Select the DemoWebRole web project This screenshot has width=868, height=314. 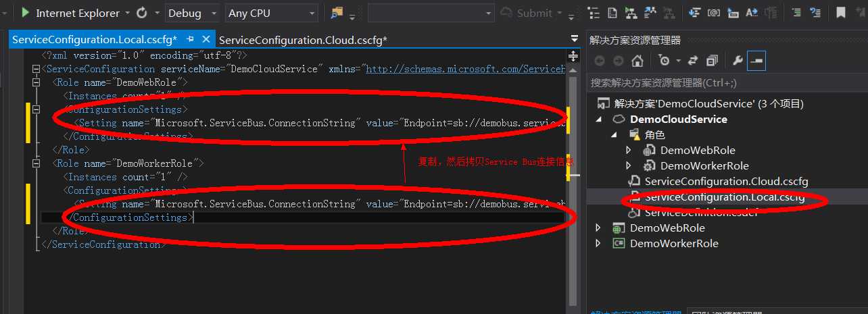[667, 228]
